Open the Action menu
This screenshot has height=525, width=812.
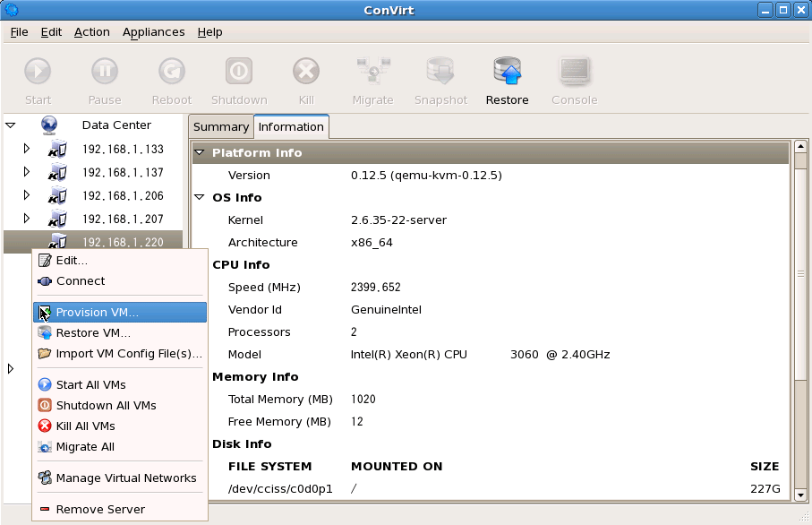[x=91, y=32]
